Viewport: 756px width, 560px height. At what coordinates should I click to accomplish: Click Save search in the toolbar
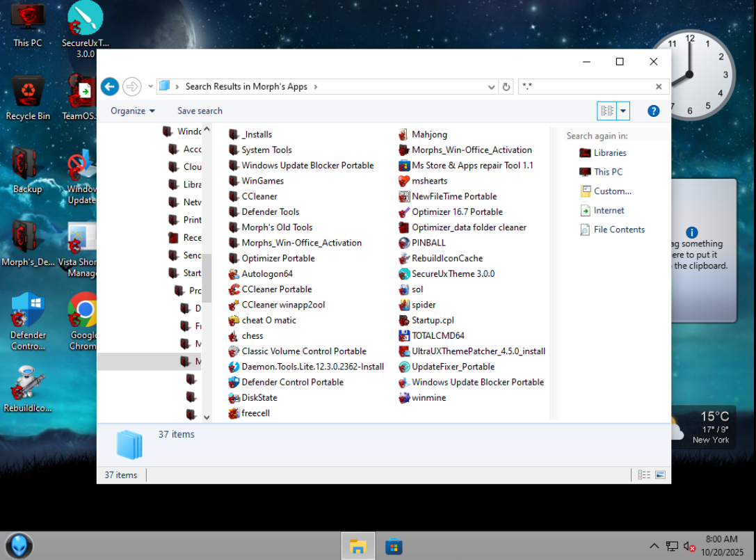coord(200,111)
